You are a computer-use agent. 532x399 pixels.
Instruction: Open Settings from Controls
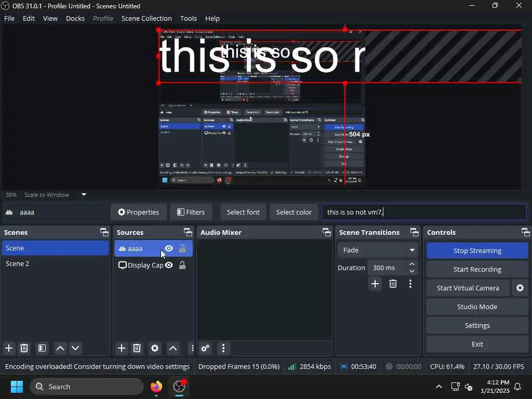[477, 325]
